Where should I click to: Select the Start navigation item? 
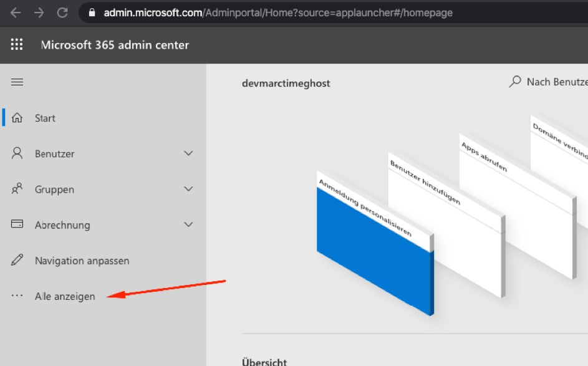tap(103, 118)
